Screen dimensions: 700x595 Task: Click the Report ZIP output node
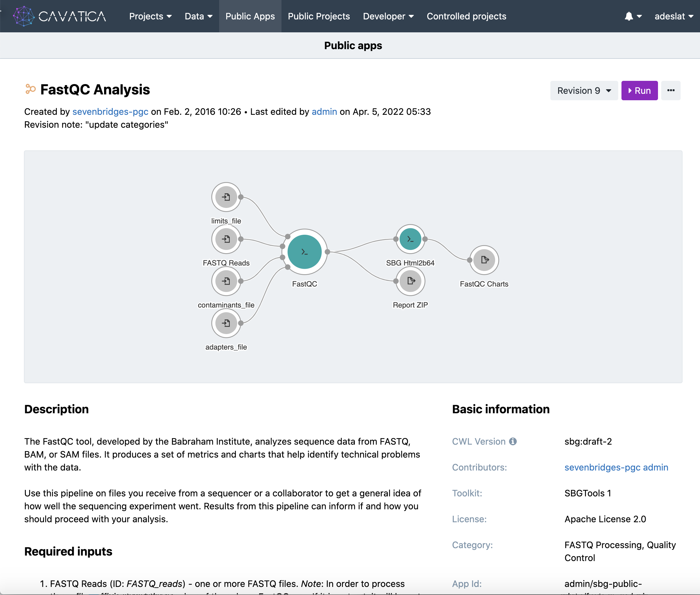coord(410,281)
